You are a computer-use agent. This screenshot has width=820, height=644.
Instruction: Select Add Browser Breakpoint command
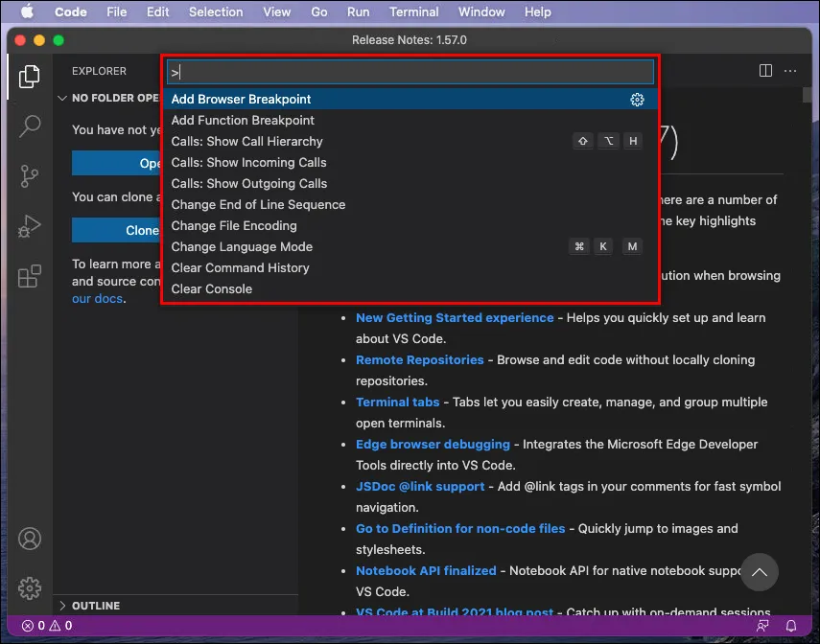[410, 100]
